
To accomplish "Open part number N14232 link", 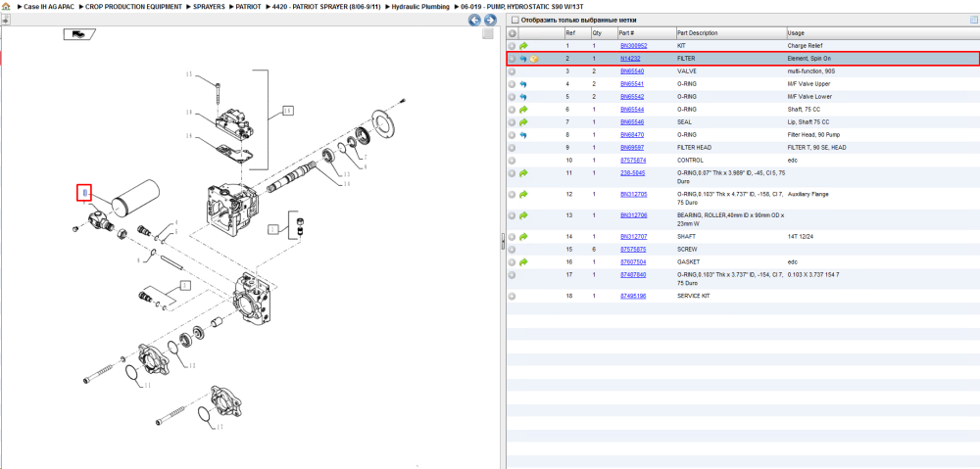I will (x=630, y=59).
